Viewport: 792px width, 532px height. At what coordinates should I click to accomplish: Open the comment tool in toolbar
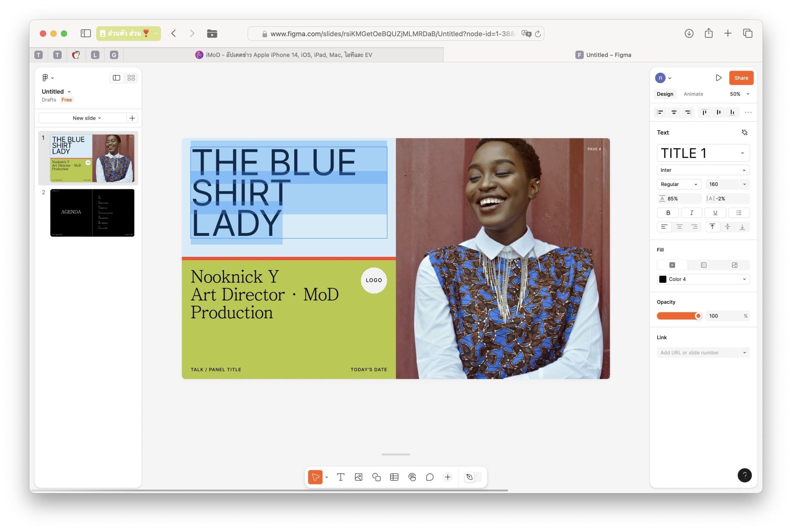[430, 477]
